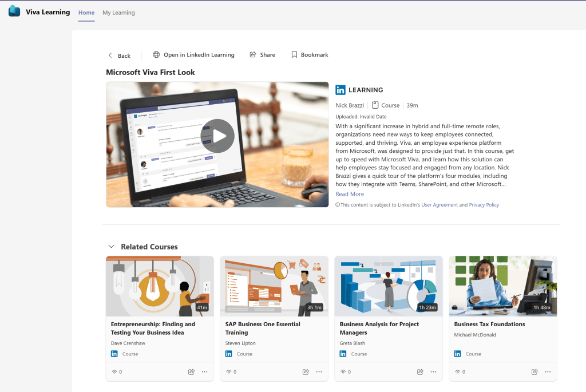
Task: Open more options on Business Analysis card
Action: (x=433, y=372)
